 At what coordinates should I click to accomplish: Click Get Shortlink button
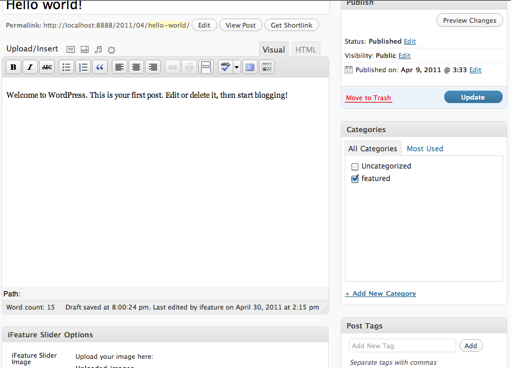click(291, 25)
